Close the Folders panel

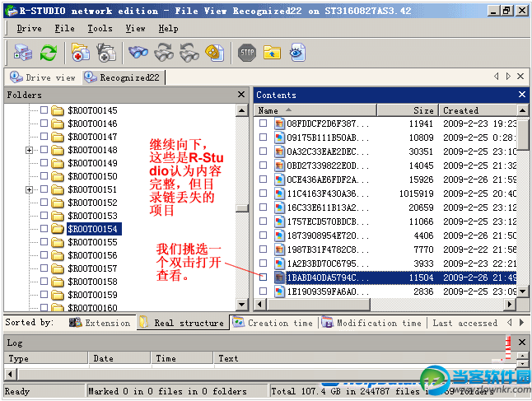pos(241,95)
